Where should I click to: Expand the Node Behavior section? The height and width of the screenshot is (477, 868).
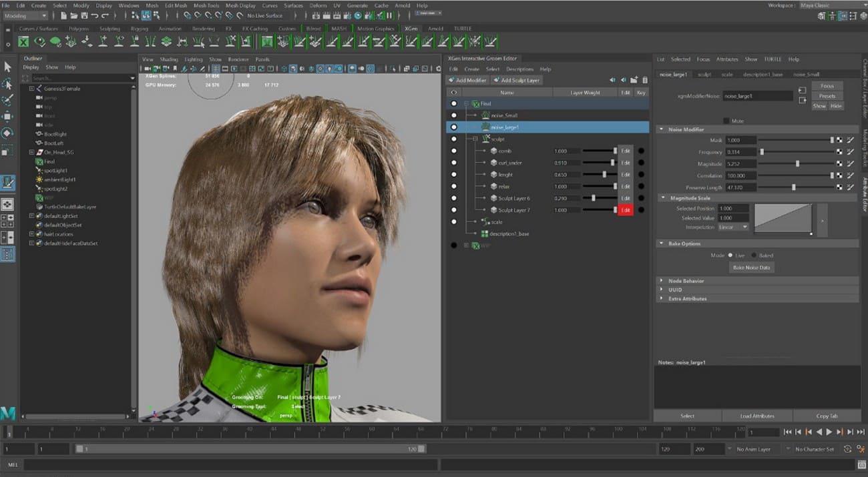click(662, 281)
